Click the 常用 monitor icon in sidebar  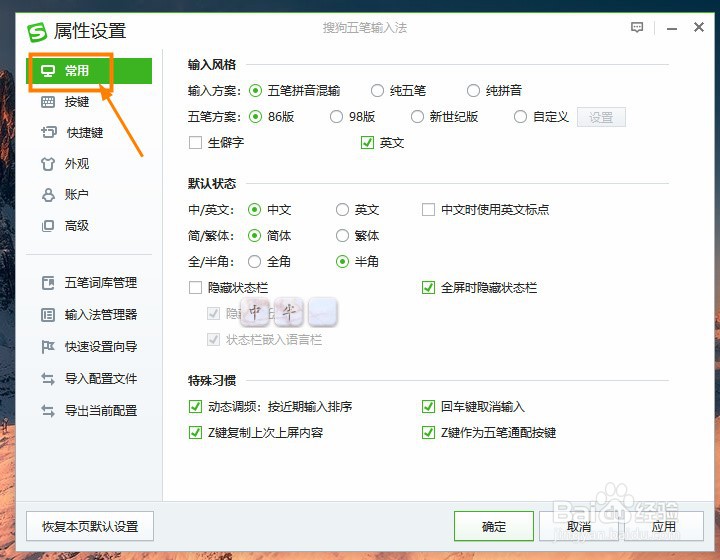point(48,71)
